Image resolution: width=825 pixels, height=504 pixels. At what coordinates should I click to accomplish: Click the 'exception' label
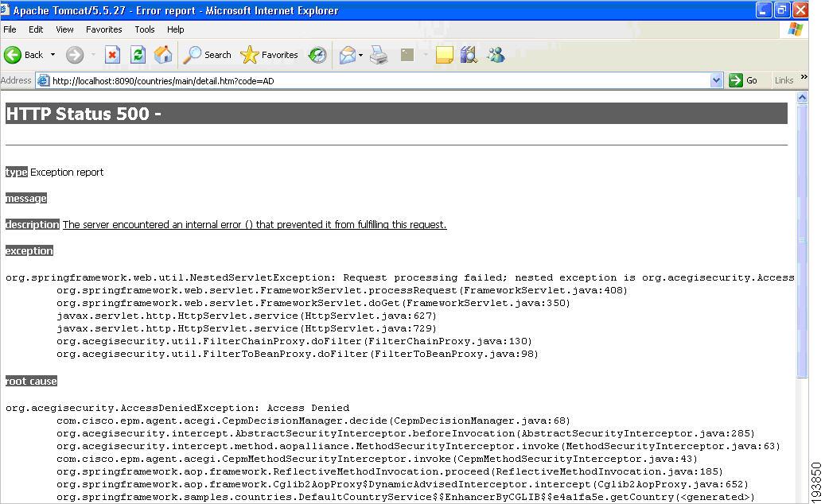point(29,250)
